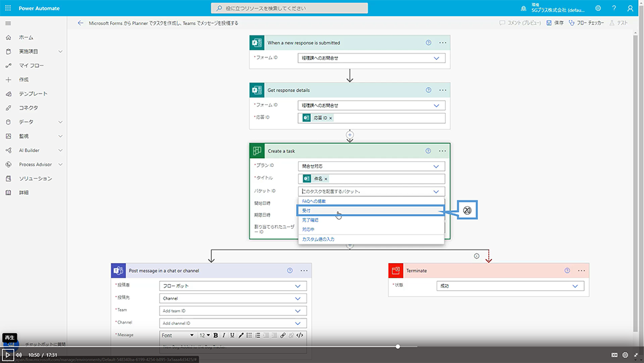Open more options for 'When a new response is submitted'
The height and width of the screenshot is (363, 644).
[x=442, y=43]
